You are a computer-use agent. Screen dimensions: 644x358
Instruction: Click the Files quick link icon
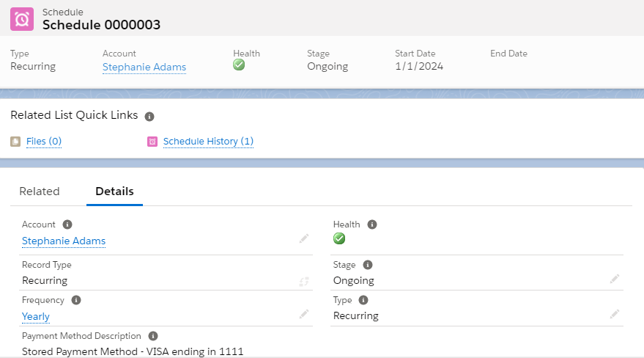coord(15,142)
